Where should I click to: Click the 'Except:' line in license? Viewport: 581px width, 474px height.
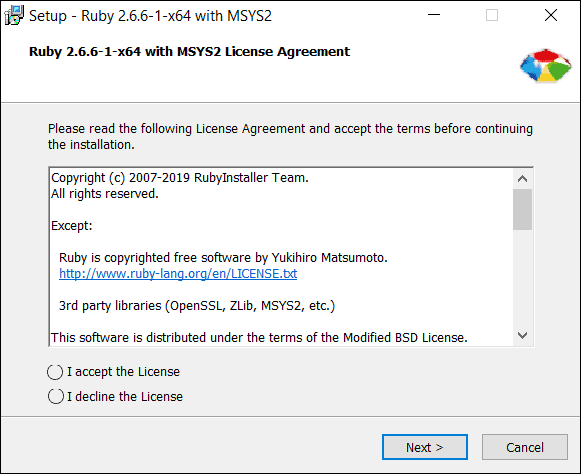pos(72,226)
